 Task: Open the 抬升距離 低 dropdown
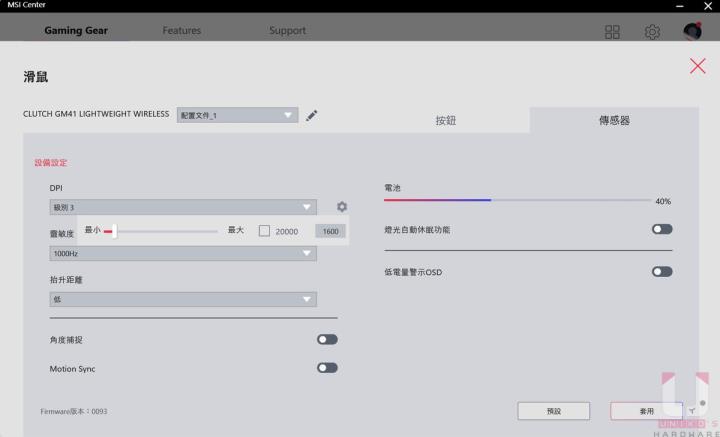183,299
